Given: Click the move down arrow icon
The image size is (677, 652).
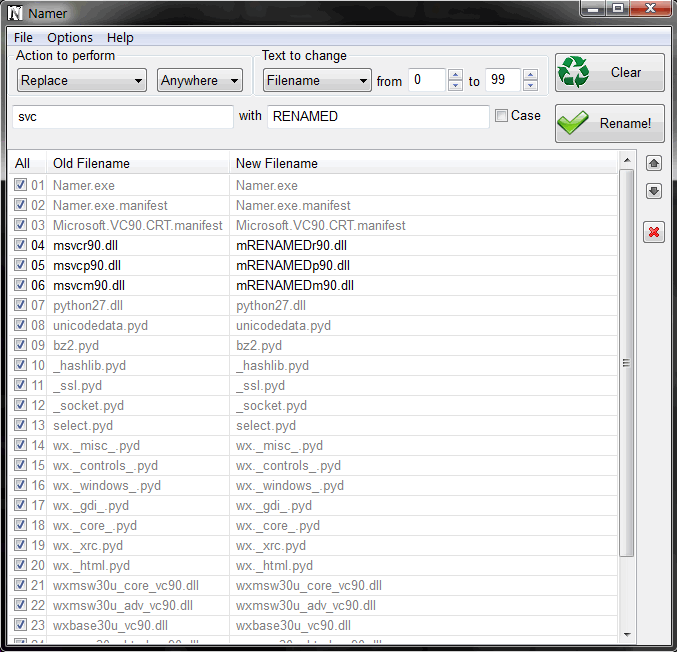Looking at the screenshot, I should 654,191.
